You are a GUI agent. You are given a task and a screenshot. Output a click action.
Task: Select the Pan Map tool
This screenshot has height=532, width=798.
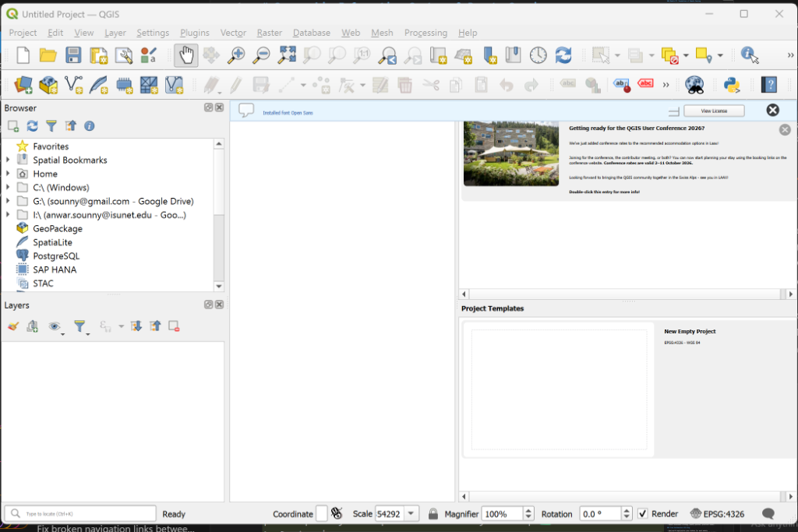[185, 55]
